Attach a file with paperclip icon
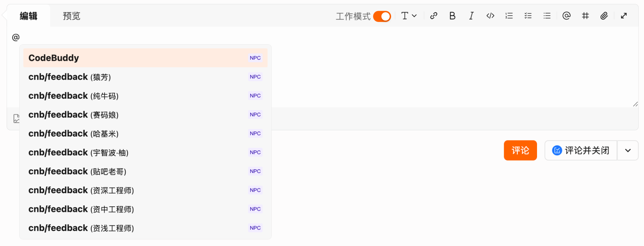Screen dimensions: 644x246 pos(604,16)
